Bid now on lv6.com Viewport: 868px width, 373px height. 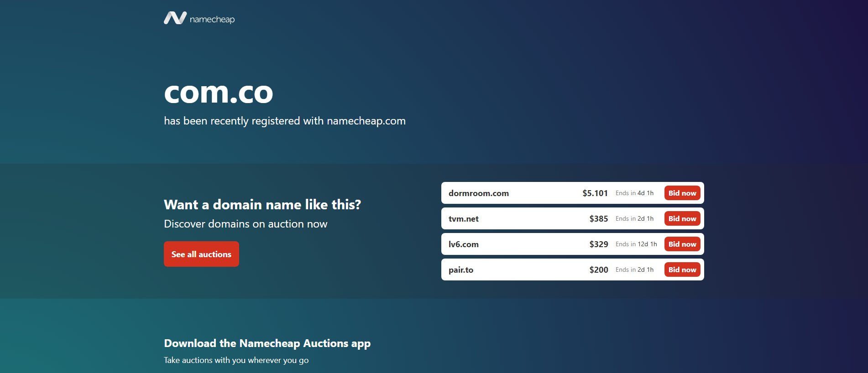[x=682, y=244]
